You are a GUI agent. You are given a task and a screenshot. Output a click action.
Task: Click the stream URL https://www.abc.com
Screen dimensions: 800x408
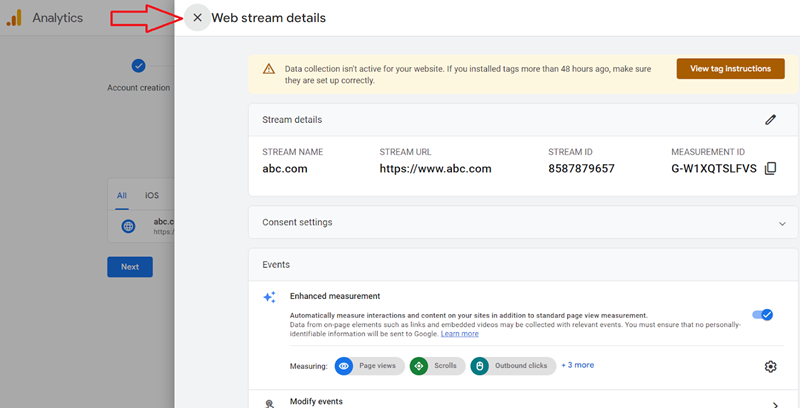pyautogui.click(x=435, y=169)
